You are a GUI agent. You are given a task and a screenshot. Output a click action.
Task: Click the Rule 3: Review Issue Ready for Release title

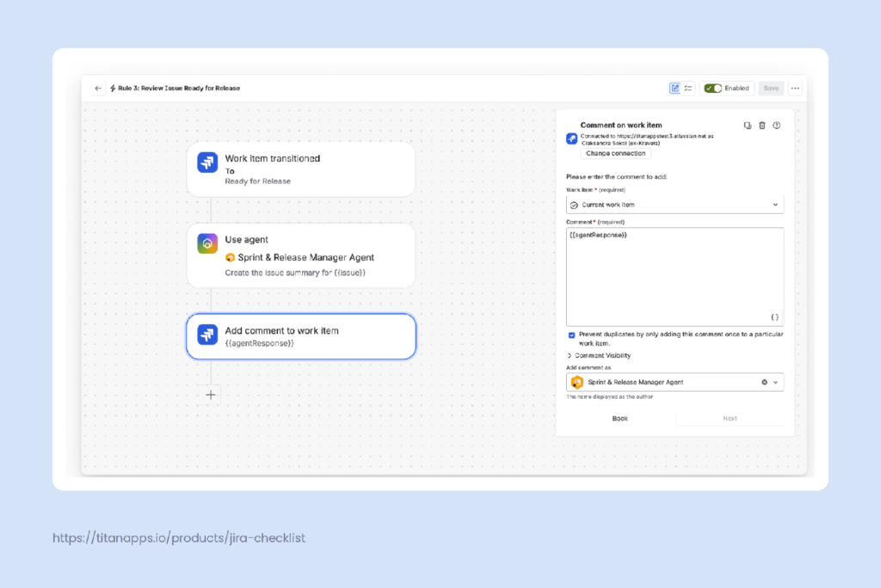point(179,89)
